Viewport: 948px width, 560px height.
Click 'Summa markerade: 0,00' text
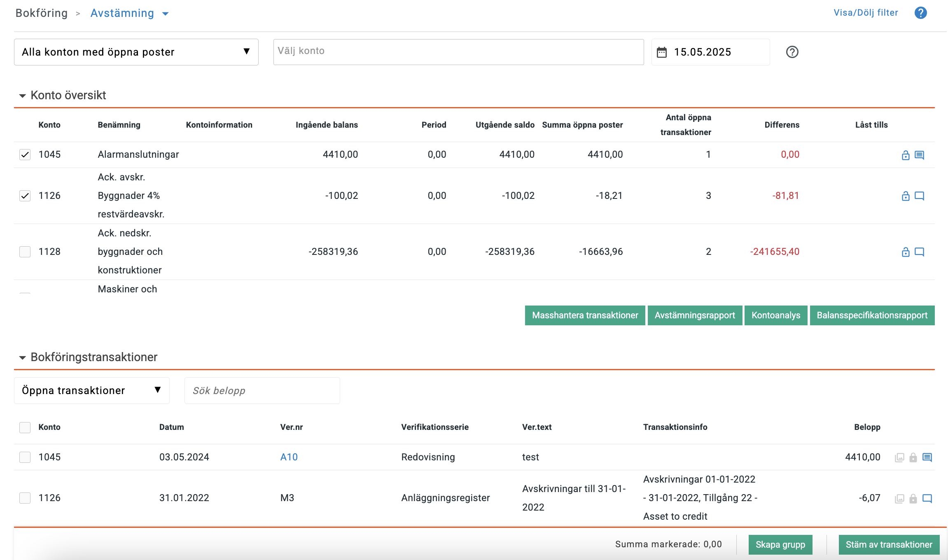668,544
